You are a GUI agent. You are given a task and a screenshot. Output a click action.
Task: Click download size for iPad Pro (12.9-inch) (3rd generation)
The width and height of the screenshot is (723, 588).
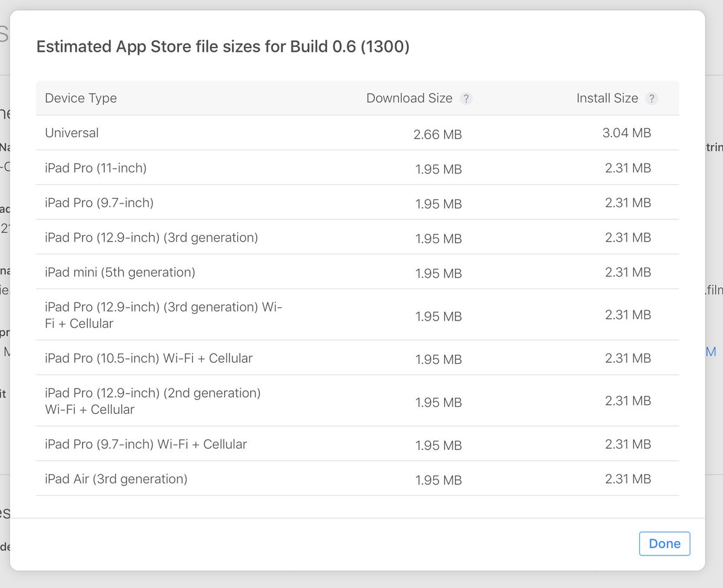(439, 239)
